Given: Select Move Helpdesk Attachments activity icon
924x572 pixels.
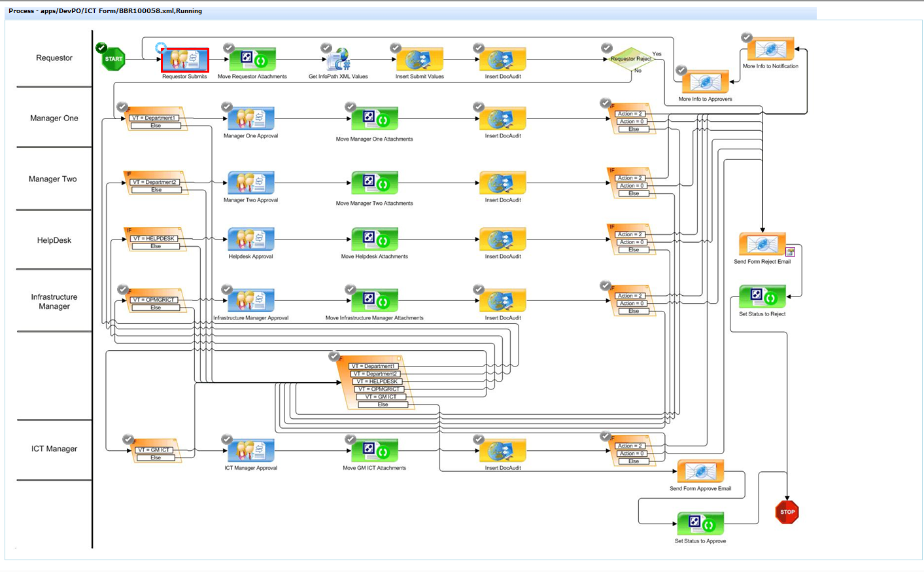Looking at the screenshot, I should click(375, 240).
